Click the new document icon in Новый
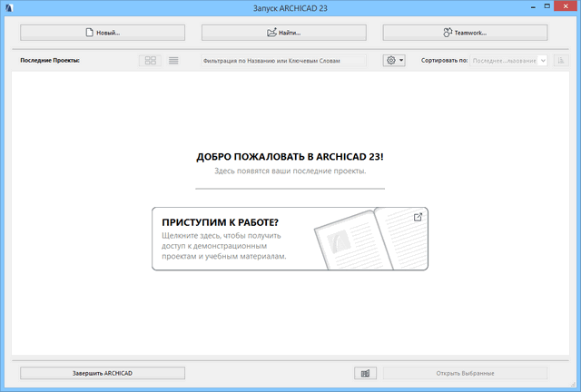The image size is (581, 392). [89, 33]
